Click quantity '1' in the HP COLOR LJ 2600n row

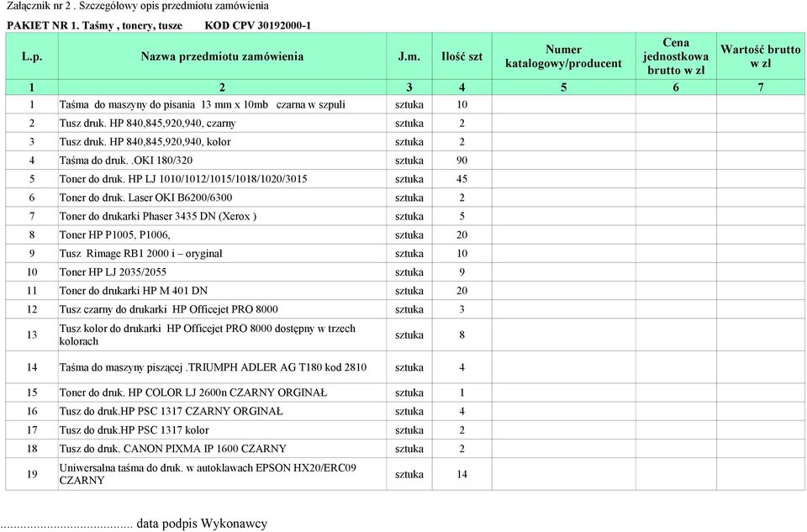(462, 393)
